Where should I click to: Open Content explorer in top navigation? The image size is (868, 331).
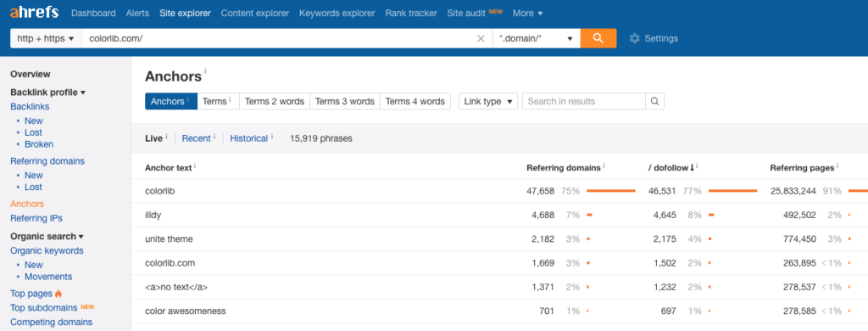click(254, 13)
